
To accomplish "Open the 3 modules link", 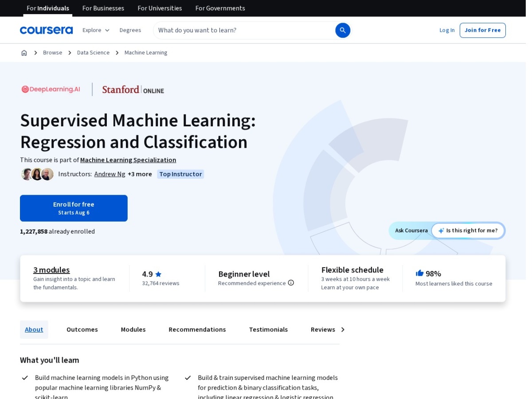I will click(x=51, y=270).
